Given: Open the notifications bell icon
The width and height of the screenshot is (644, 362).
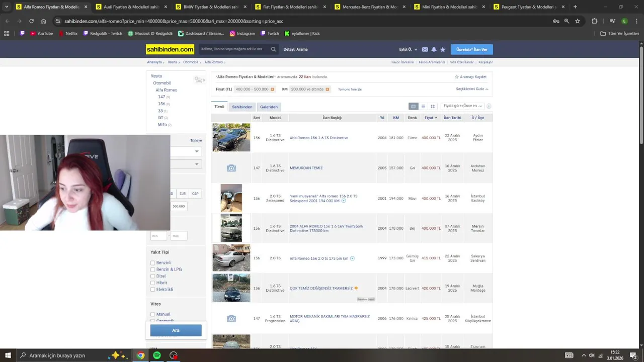Looking at the screenshot, I should [x=434, y=49].
